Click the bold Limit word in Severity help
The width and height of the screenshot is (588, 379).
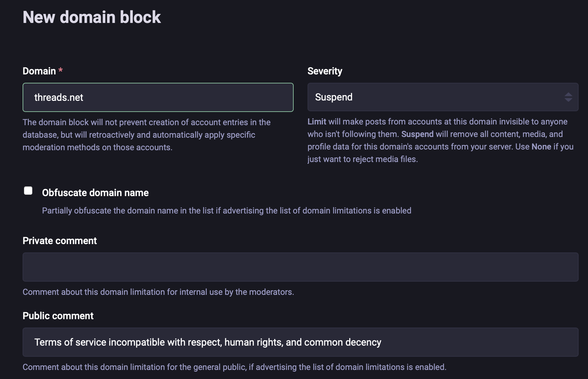pyautogui.click(x=317, y=122)
